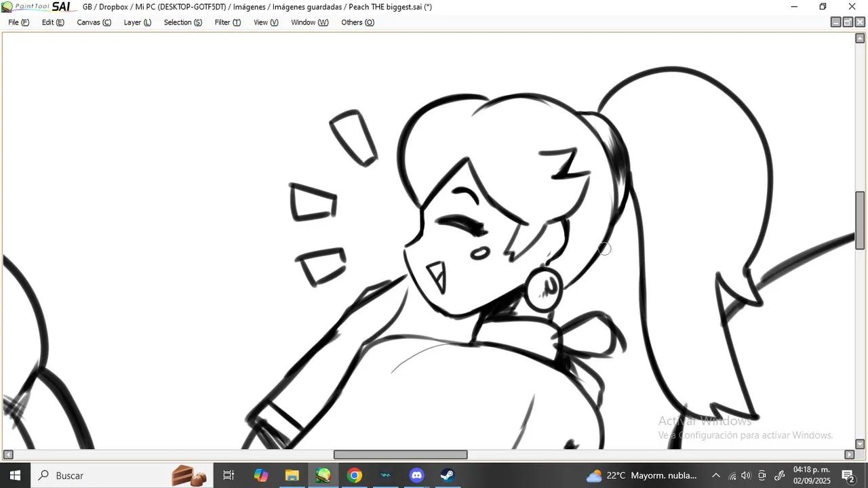Screen dimensions: 868x488
Task: Launch Google Chrome from taskbar
Action: (x=354, y=475)
